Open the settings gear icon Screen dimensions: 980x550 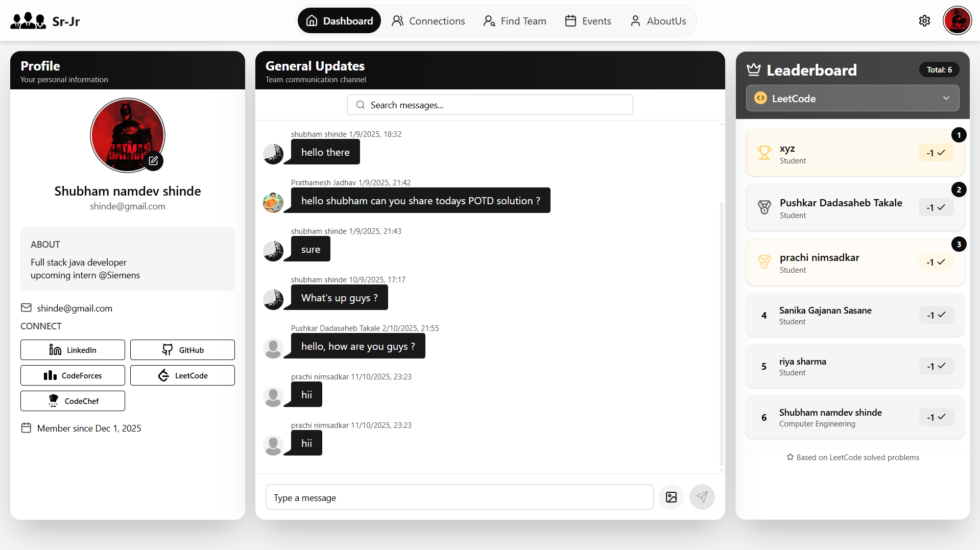924,21
